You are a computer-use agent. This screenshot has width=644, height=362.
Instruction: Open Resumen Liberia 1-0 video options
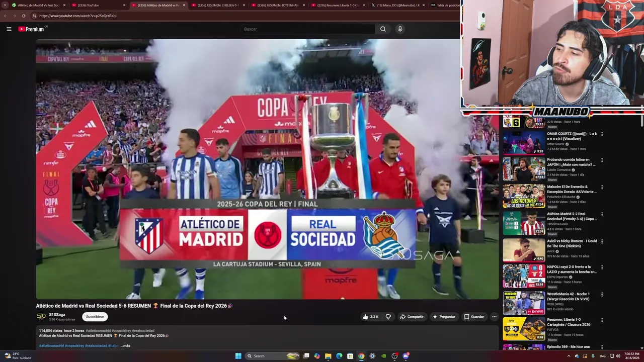(602, 320)
